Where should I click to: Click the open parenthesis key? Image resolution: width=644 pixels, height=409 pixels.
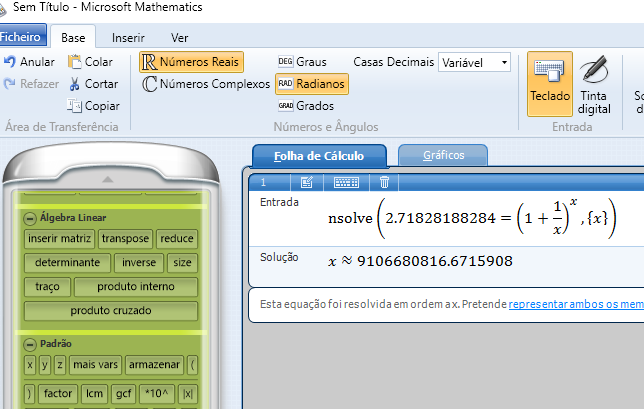[x=192, y=365]
